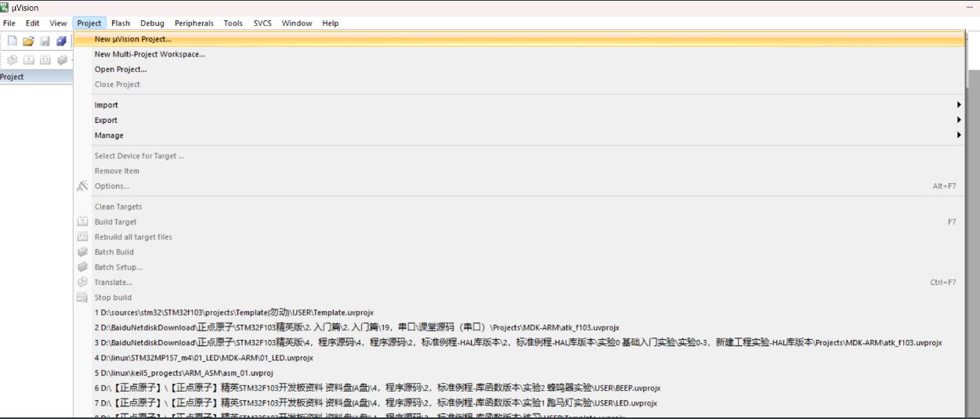Open the View menu
This screenshot has width=980, height=419.
tap(58, 23)
